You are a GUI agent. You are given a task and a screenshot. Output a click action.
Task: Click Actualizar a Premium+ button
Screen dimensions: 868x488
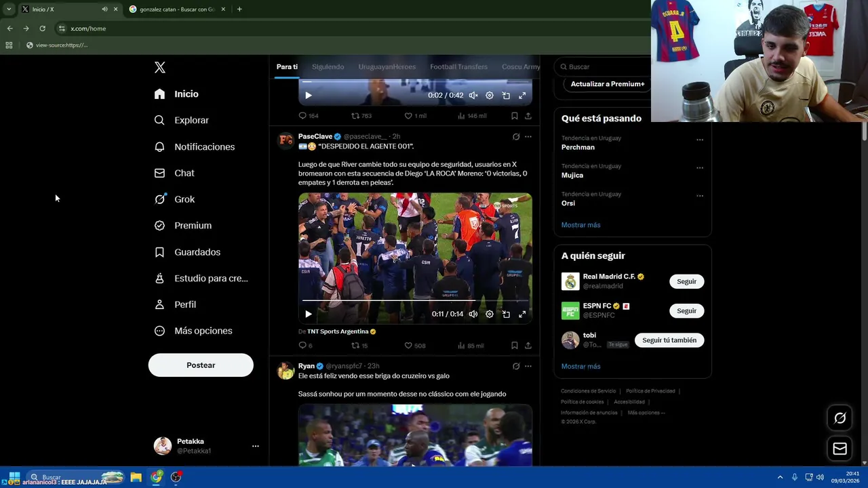pos(607,84)
